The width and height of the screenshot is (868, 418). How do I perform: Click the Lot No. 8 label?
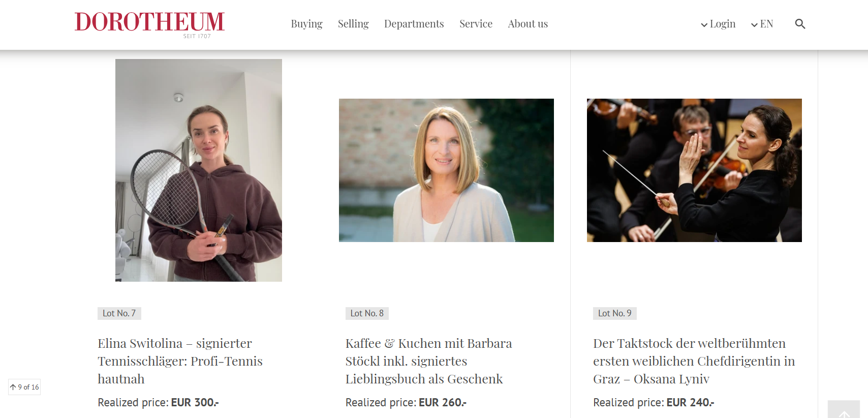(367, 313)
